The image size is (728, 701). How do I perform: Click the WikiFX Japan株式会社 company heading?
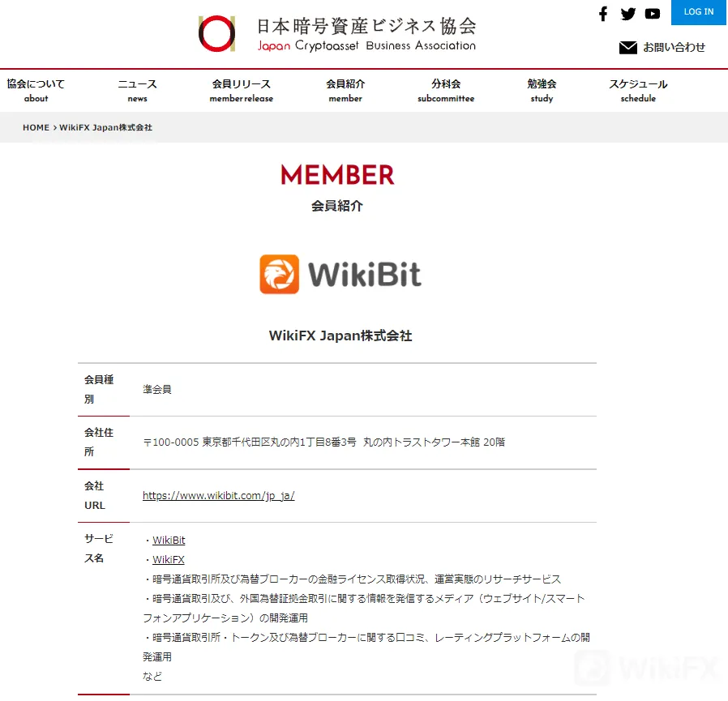point(340,336)
